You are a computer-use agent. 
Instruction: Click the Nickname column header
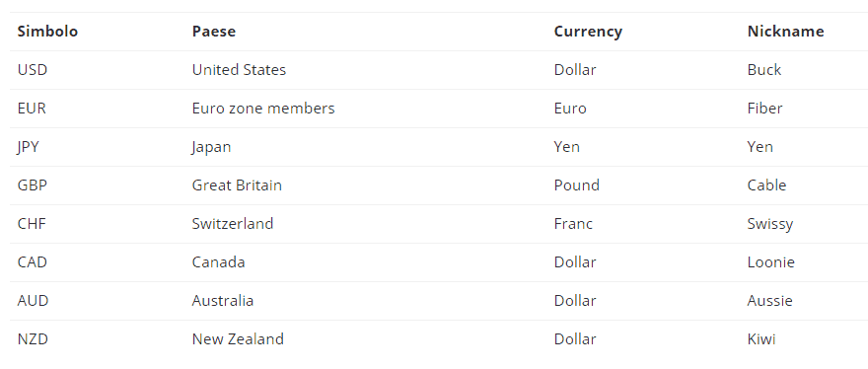pyautogui.click(x=785, y=32)
